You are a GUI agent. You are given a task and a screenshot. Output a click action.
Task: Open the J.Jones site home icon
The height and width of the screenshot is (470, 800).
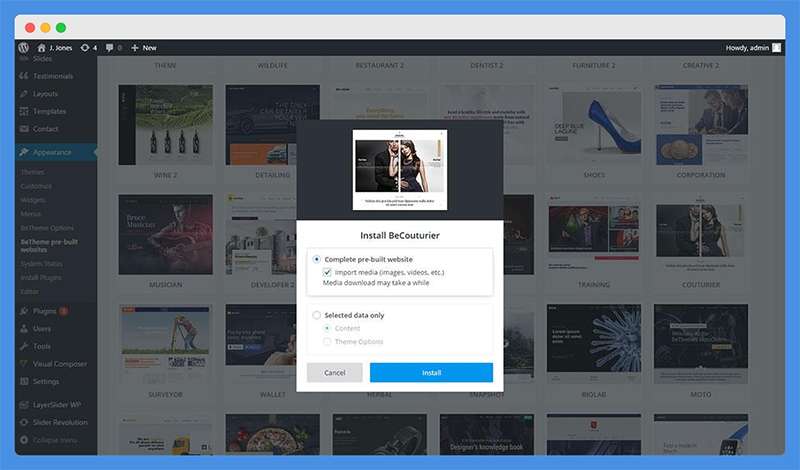tap(41, 47)
